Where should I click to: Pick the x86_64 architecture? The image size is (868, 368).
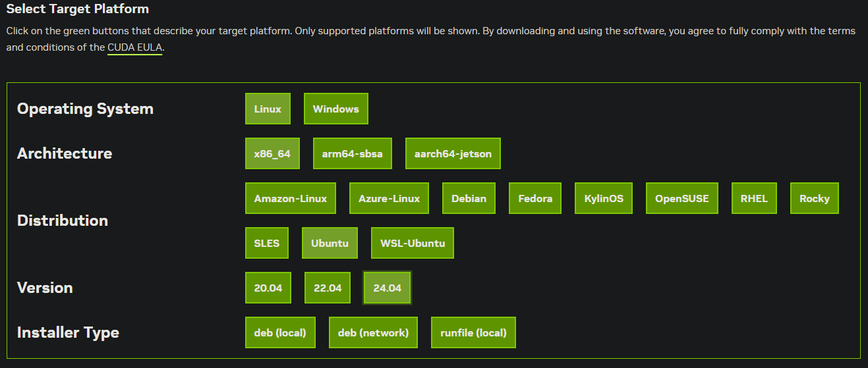coord(272,153)
